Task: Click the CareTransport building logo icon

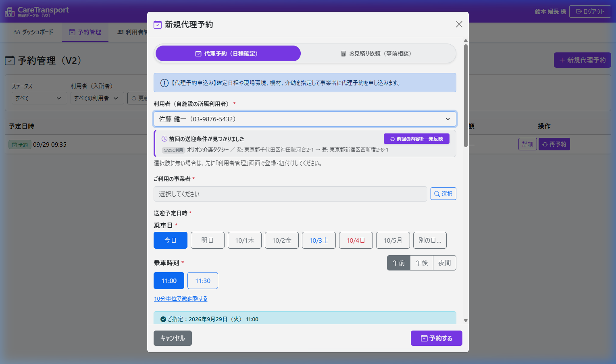Action: (10, 11)
